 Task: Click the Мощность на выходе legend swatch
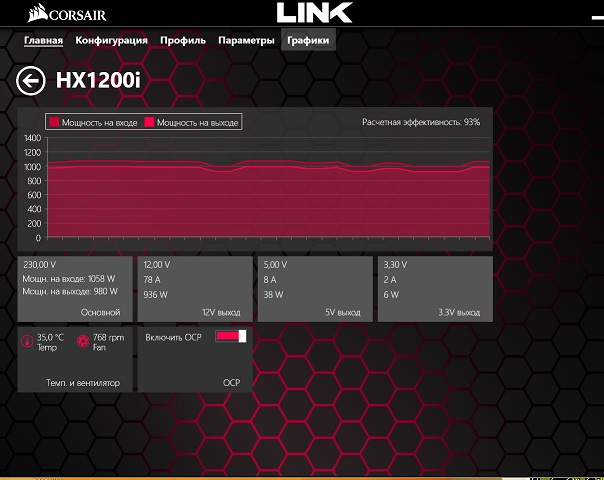click(x=151, y=122)
